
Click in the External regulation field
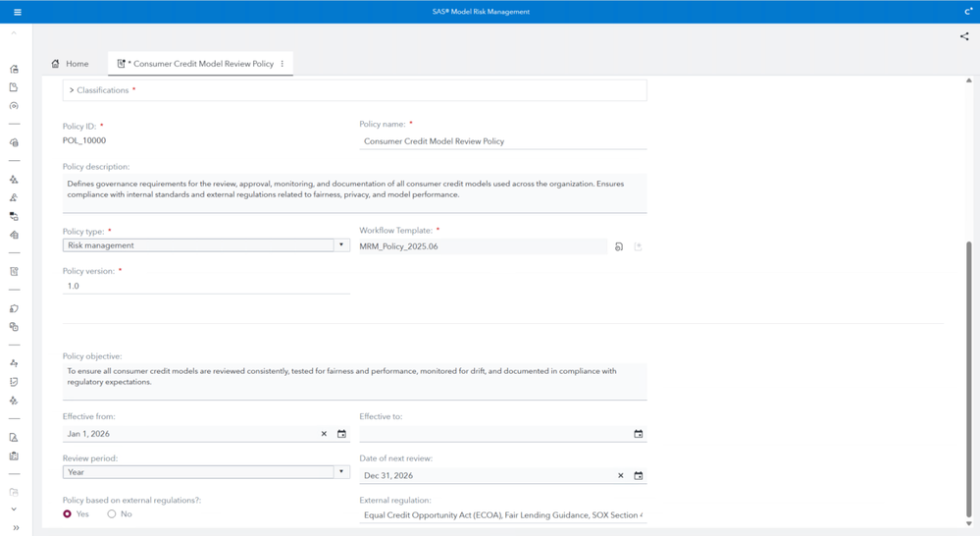tap(503, 515)
